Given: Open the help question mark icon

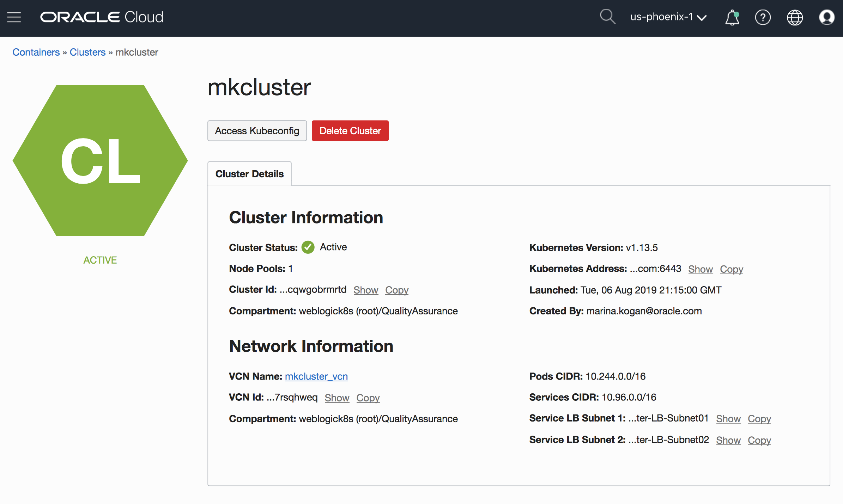Looking at the screenshot, I should tap(763, 17).
